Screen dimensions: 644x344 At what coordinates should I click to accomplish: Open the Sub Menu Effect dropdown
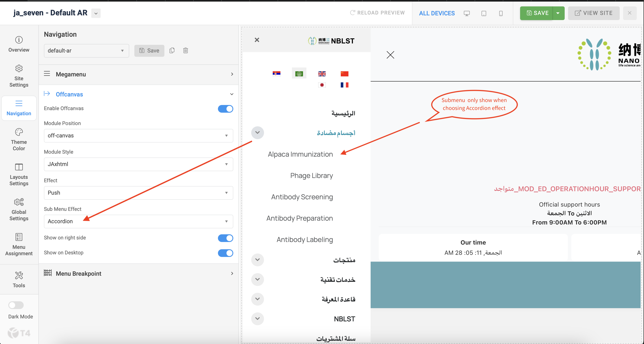(138, 222)
